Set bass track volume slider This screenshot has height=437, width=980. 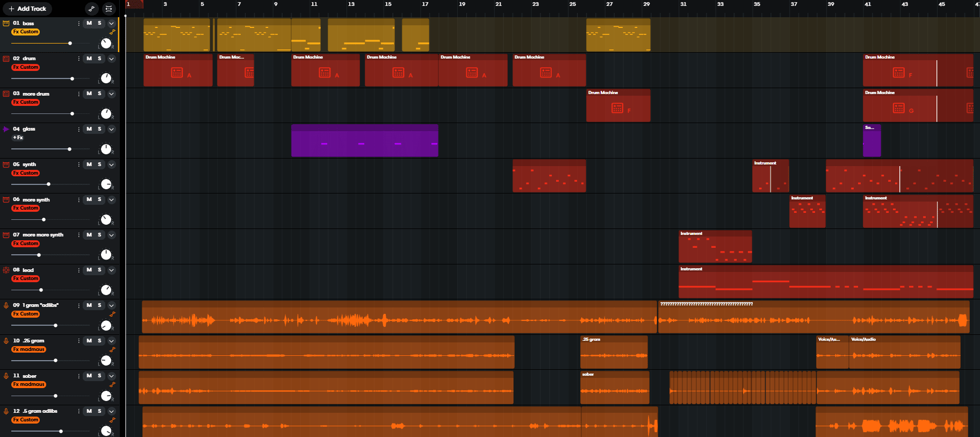51,43
